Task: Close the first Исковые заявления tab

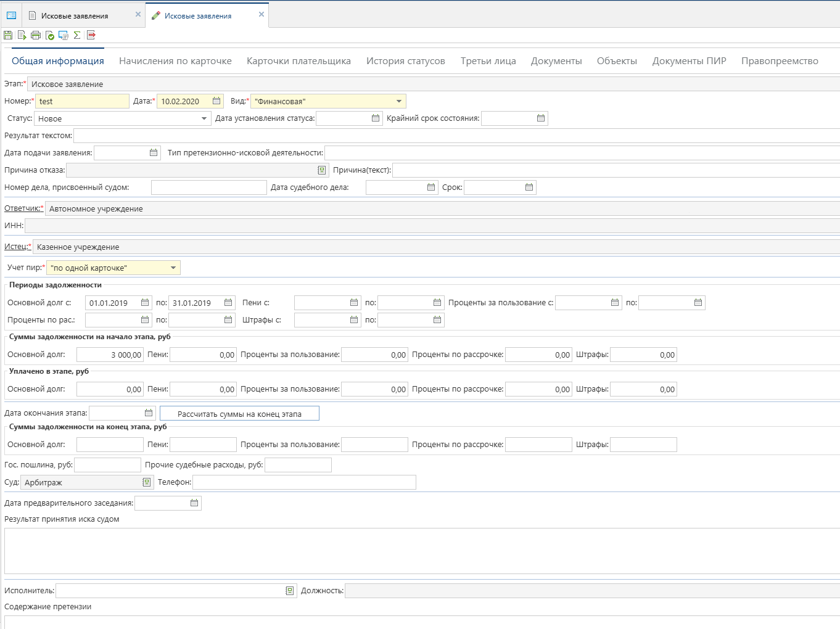Action: [x=138, y=14]
